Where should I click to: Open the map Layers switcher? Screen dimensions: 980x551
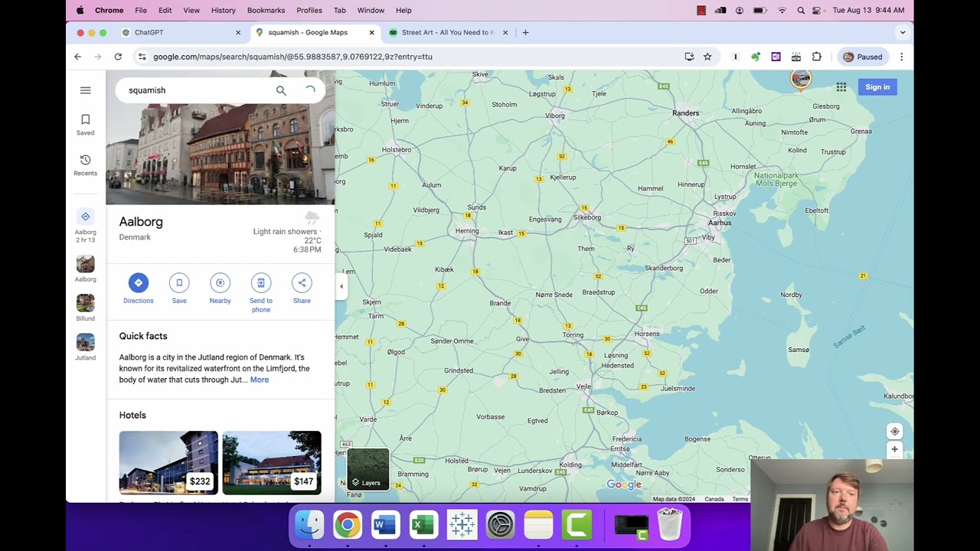point(368,469)
